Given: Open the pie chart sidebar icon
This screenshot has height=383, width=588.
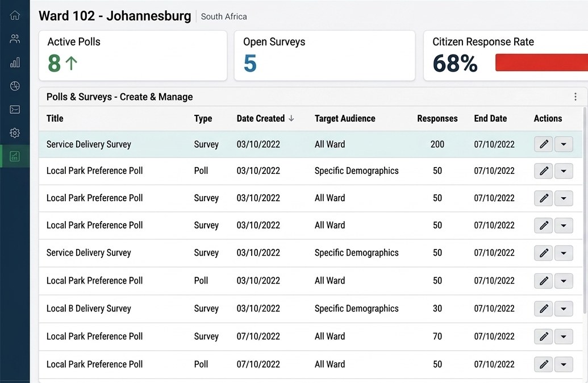Looking at the screenshot, I should 15,86.
